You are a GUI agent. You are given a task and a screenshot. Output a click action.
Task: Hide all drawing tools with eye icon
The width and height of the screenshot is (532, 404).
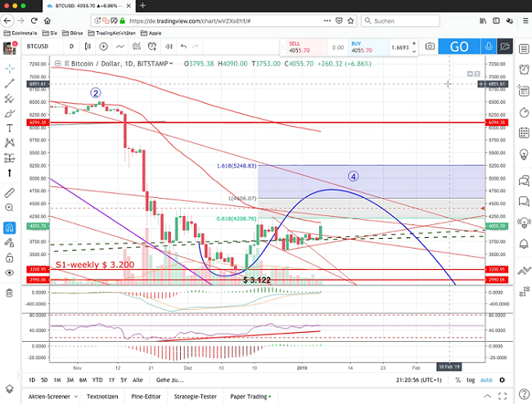click(x=10, y=273)
